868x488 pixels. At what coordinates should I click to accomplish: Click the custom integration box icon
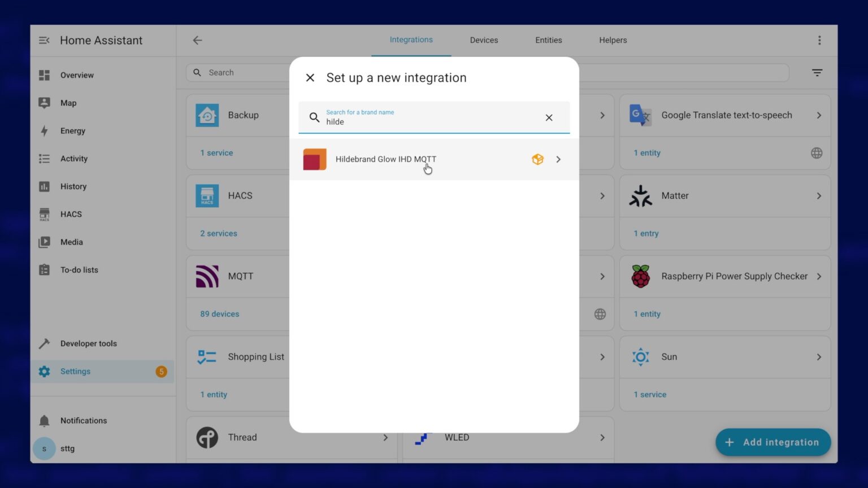pyautogui.click(x=537, y=159)
